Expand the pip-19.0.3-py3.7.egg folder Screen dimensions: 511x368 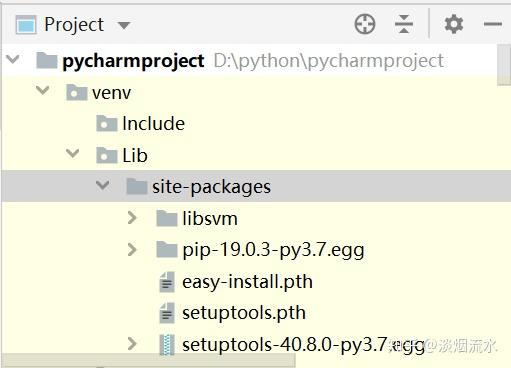(x=132, y=249)
